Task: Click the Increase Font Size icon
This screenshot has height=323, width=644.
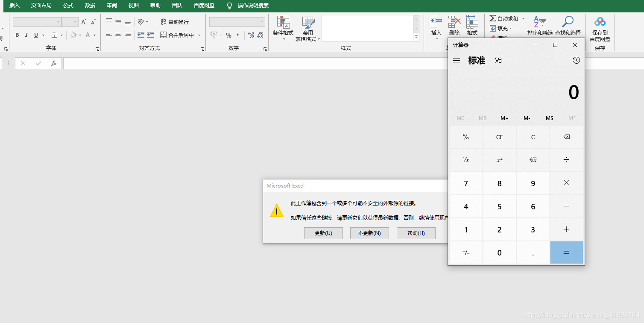Action: coord(84,22)
